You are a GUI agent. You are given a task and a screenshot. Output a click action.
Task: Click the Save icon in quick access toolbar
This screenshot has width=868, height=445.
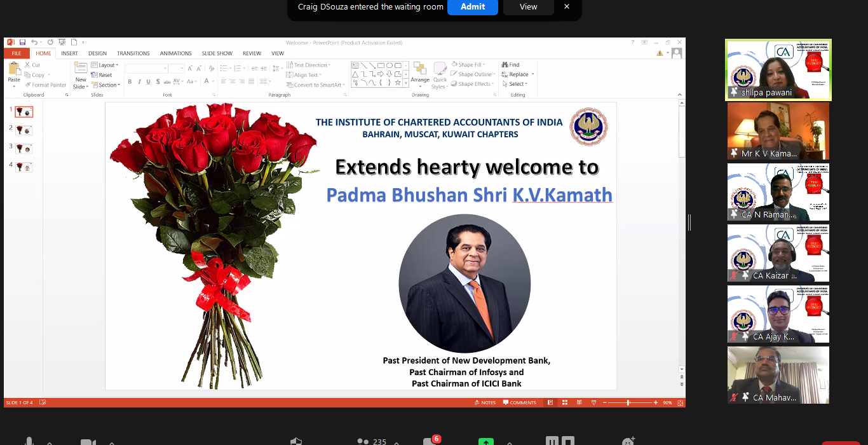point(22,42)
